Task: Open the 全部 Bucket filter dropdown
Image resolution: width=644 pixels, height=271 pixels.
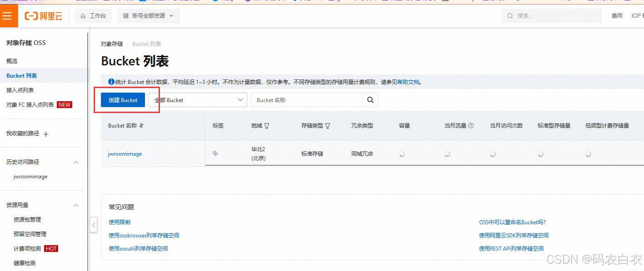Action: (198, 100)
